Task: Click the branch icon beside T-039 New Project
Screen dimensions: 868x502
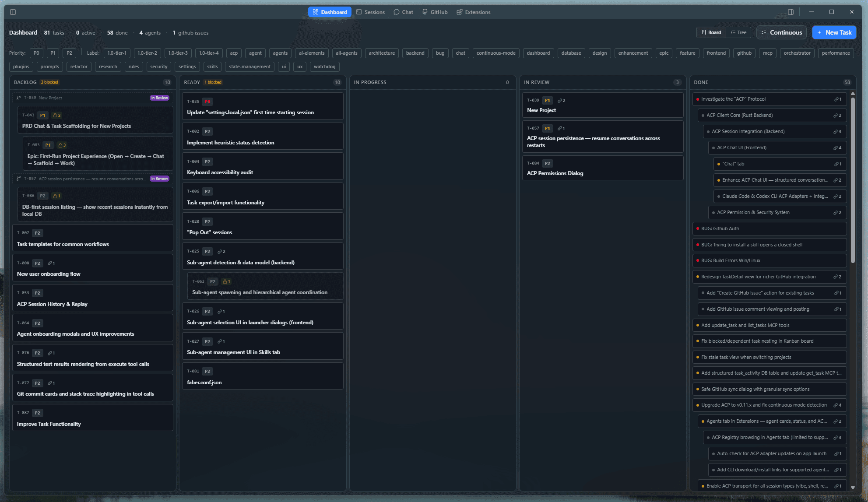Action: (x=19, y=98)
